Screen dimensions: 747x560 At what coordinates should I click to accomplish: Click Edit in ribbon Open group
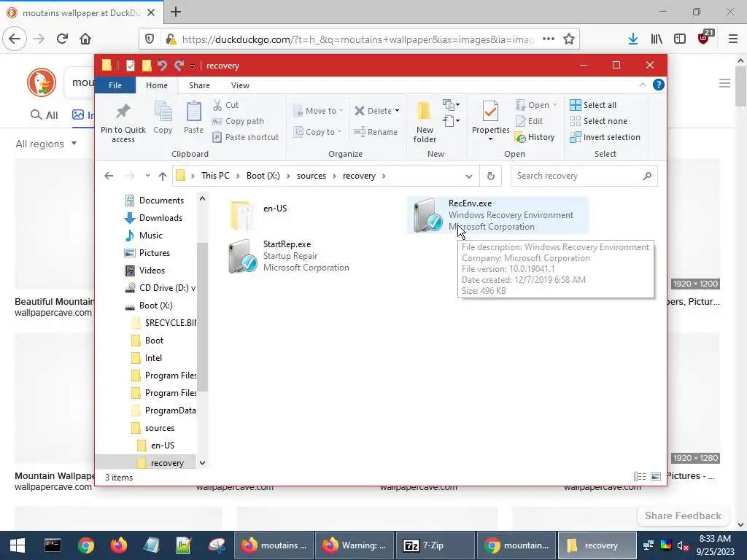[530, 121]
